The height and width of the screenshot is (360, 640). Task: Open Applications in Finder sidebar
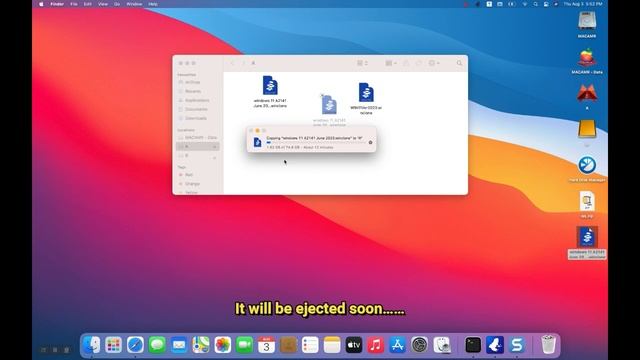[198, 100]
